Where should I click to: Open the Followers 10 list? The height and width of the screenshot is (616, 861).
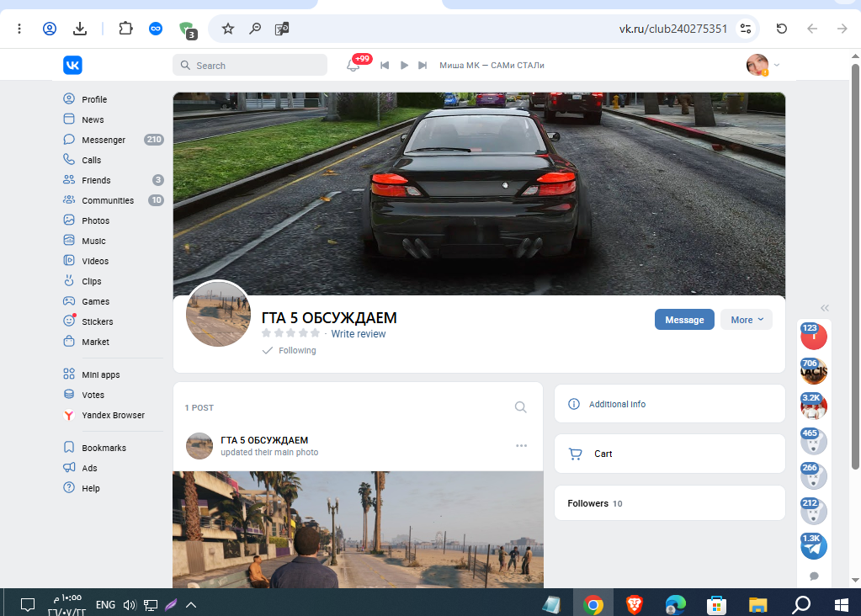coord(669,503)
